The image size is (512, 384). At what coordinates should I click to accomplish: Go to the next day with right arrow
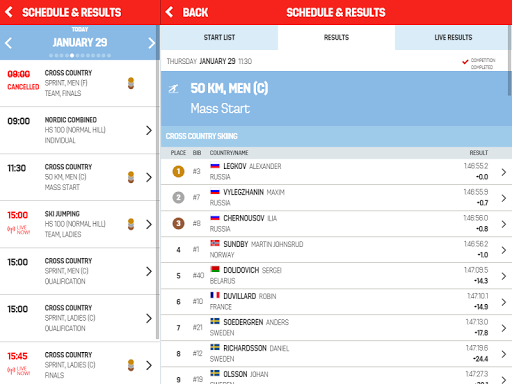click(x=151, y=43)
